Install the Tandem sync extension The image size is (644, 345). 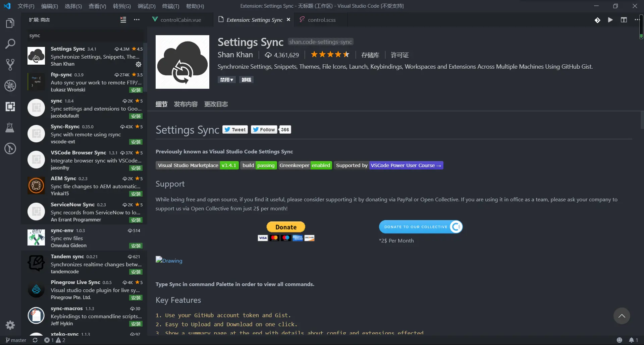coord(136,272)
